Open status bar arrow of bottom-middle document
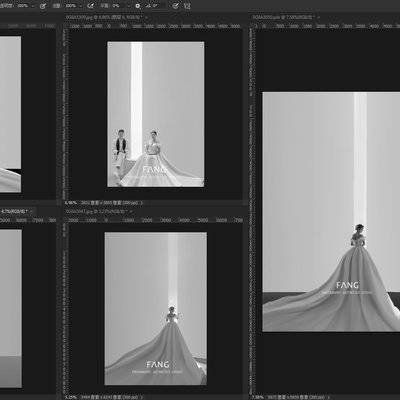The image size is (400, 400). [141, 397]
